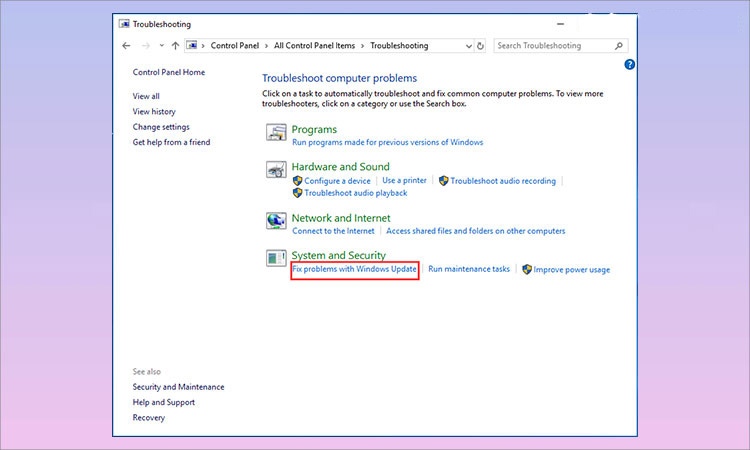Click shield icon beside Improve power usage
This screenshot has height=450, width=750.
point(527,269)
